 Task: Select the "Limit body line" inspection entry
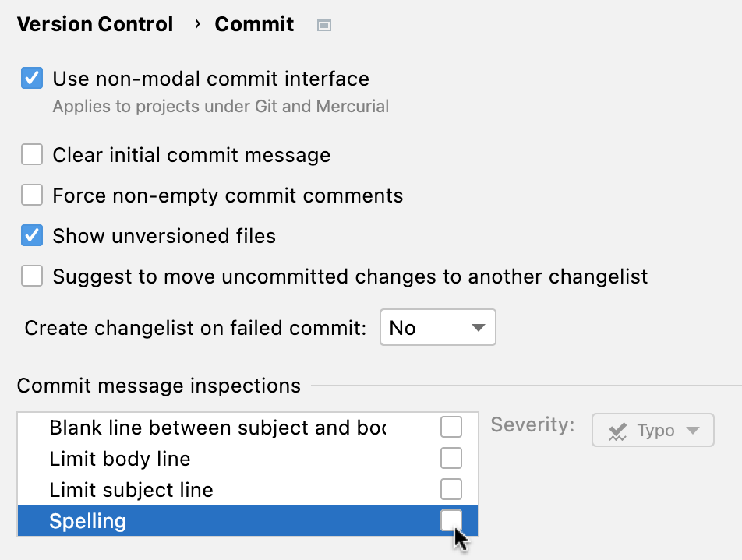[119, 458]
